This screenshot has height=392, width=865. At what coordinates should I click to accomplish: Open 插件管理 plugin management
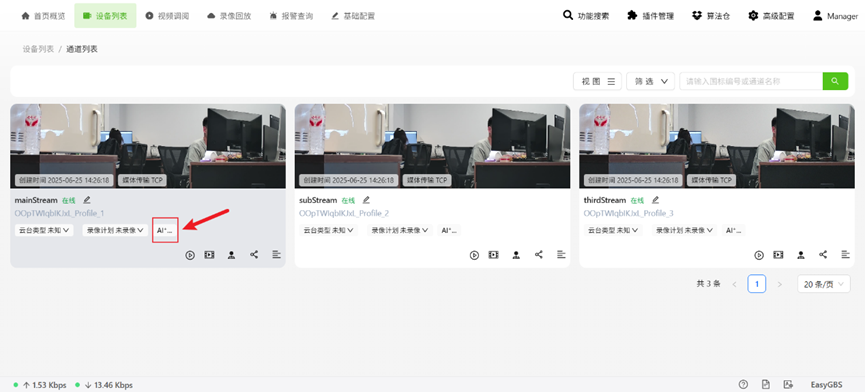650,16
